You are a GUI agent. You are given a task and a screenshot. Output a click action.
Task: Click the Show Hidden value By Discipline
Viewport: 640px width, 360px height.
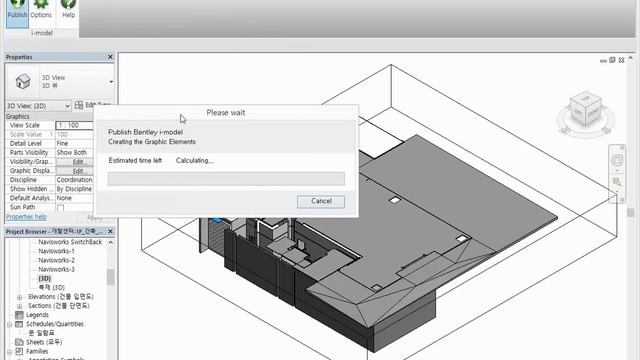(x=75, y=189)
